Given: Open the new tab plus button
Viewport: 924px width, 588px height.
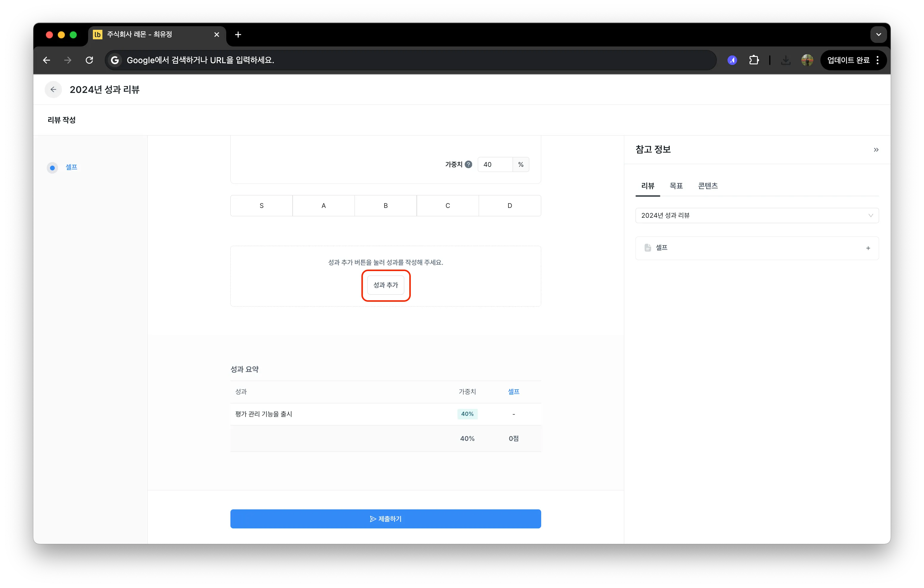Looking at the screenshot, I should point(238,35).
